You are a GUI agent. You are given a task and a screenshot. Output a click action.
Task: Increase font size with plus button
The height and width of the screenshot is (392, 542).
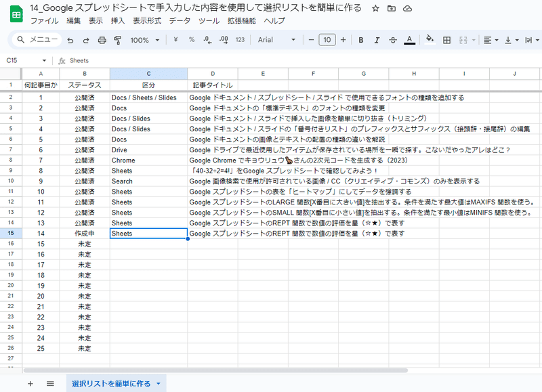click(x=343, y=40)
